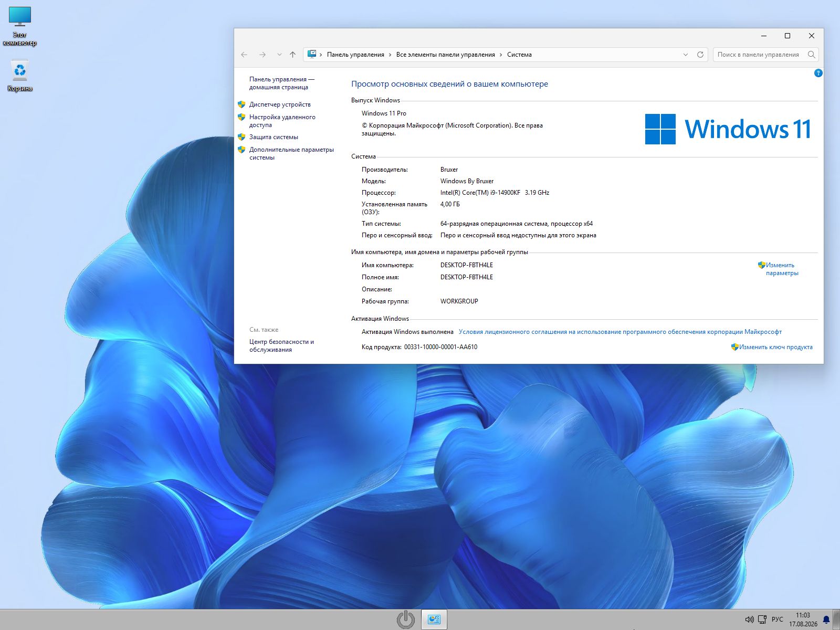Image resolution: width=840 pixels, height=630 pixels.
Task: Open the recent locations dropdown arrow
Action: click(x=279, y=55)
